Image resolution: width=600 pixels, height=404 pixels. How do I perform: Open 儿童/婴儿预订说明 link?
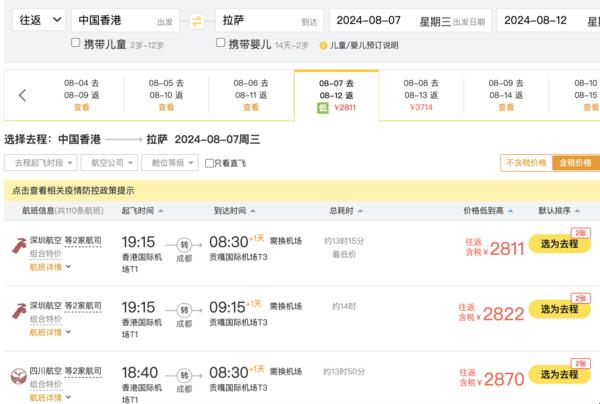pyautogui.click(x=364, y=46)
